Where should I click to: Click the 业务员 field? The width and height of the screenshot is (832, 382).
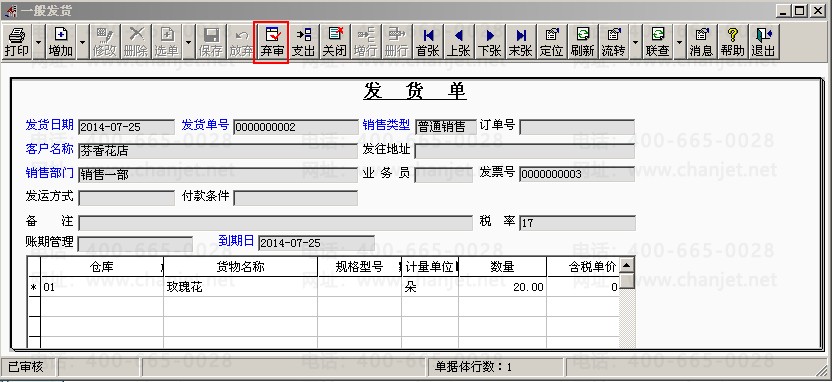tap(444, 175)
